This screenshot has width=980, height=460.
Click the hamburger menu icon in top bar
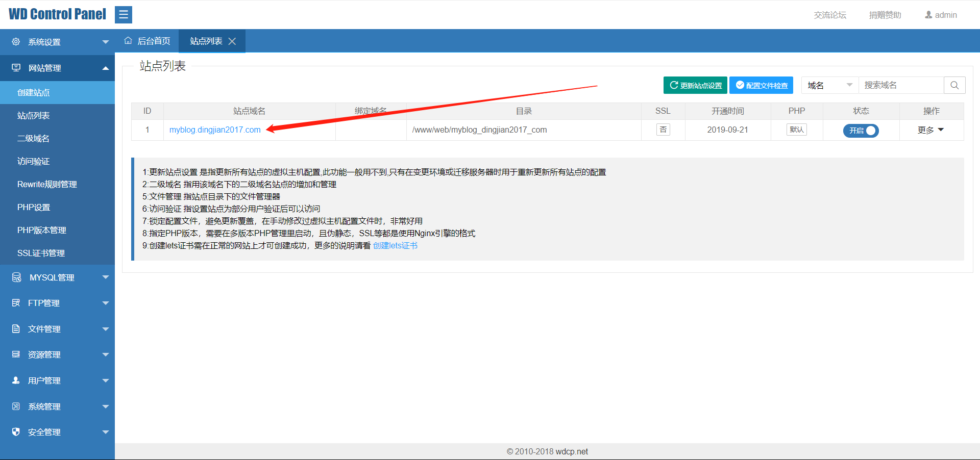[x=124, y=14]
